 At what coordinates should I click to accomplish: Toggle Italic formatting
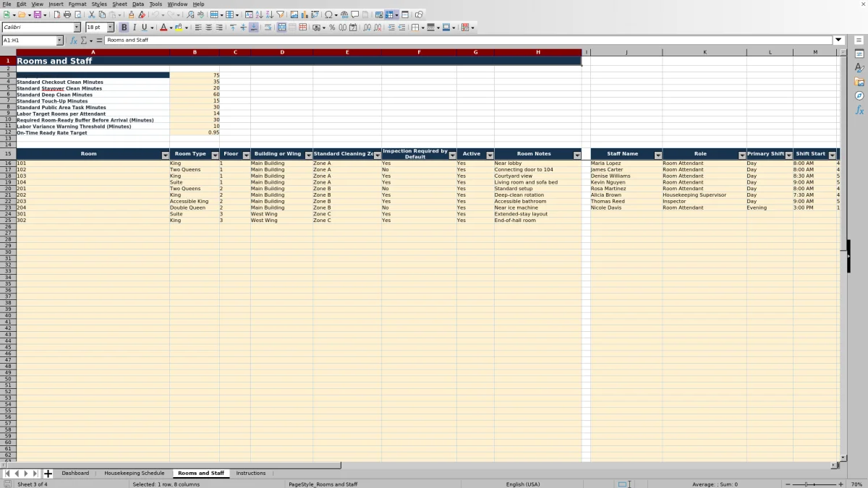coord(135,27)
